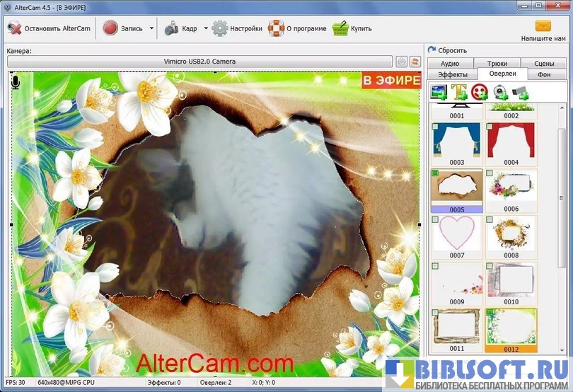Click the add text overlay icon
573x392 pixels.
coord(459,91)
